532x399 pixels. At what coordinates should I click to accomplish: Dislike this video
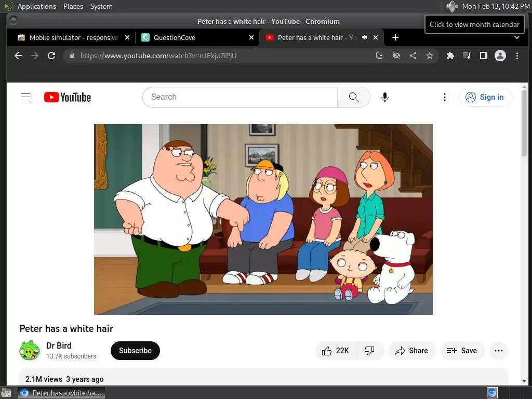point(369,351)
